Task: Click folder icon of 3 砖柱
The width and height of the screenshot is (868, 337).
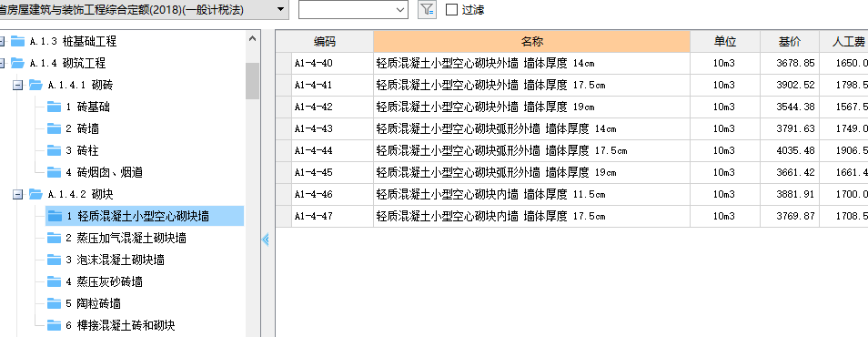Action: click(x=55, y=150)
